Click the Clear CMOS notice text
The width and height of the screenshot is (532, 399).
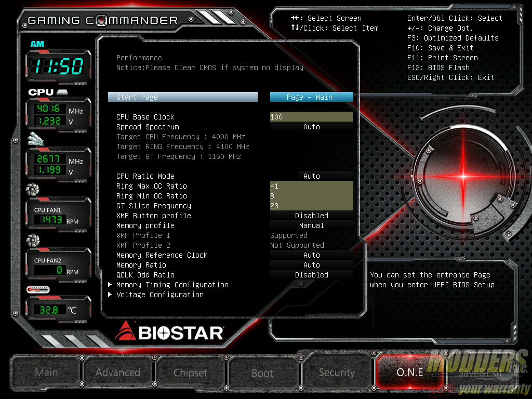click(210, 67)
